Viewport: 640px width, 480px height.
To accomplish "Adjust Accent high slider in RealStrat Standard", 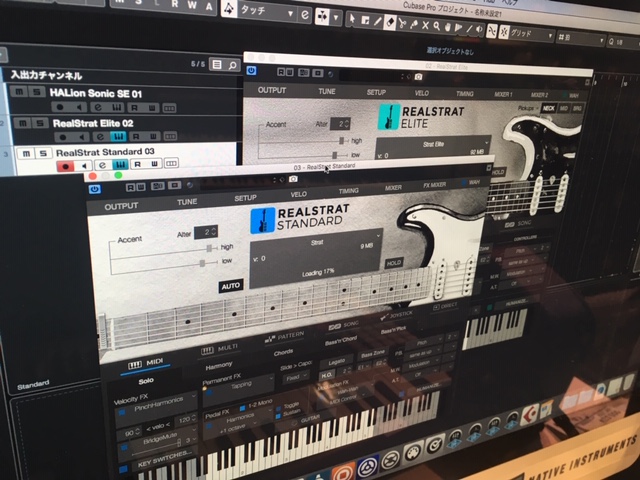I will [x=210, y=248].
